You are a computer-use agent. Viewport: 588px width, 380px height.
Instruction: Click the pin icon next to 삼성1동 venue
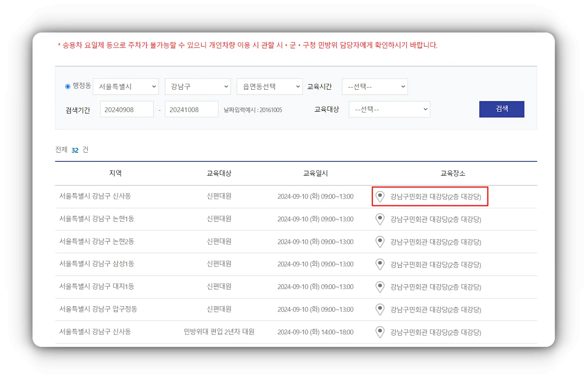click(380, 264)
